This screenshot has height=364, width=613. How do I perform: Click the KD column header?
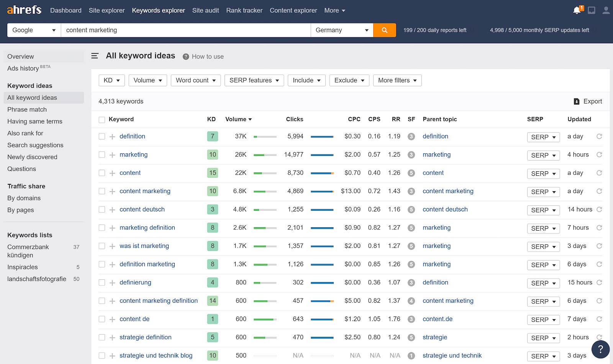tap(211, 120)
